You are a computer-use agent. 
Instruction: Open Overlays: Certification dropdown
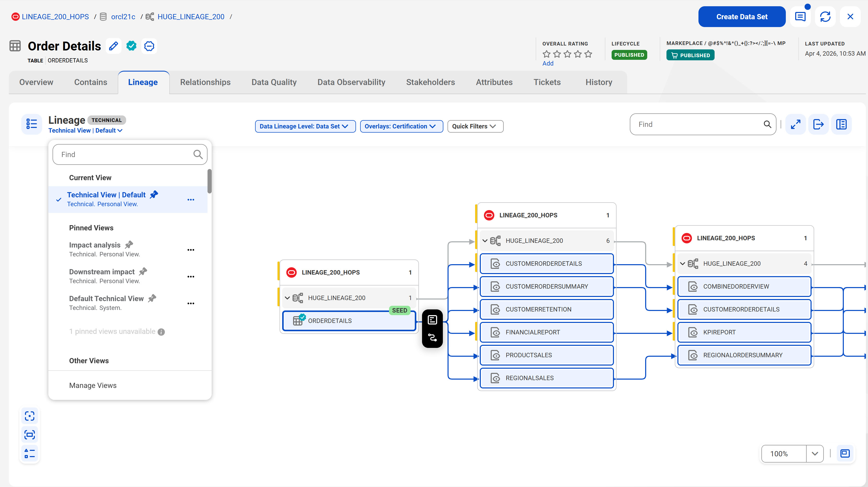click(401, 126)
